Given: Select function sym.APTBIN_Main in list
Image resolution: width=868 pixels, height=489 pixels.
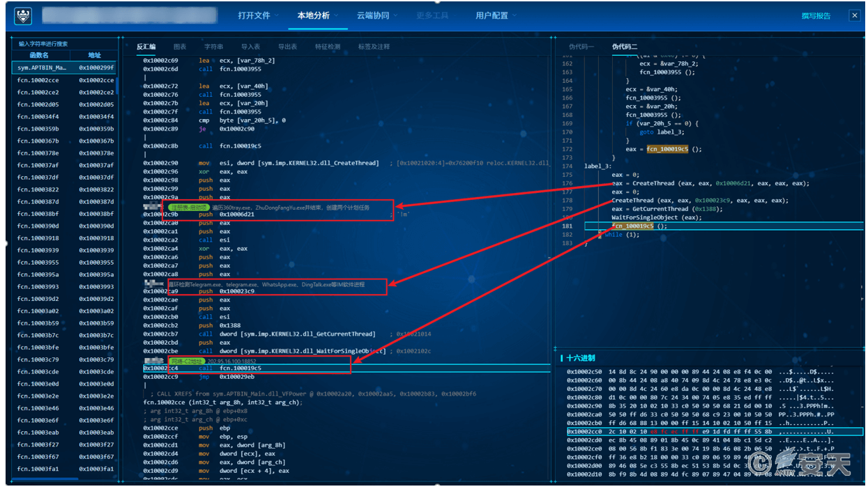Looking at the screenshot, I should [x=42, y=68].
